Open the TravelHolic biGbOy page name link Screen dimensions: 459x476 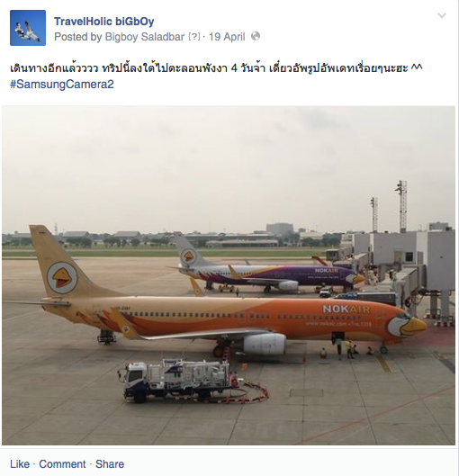coord(103,22)
